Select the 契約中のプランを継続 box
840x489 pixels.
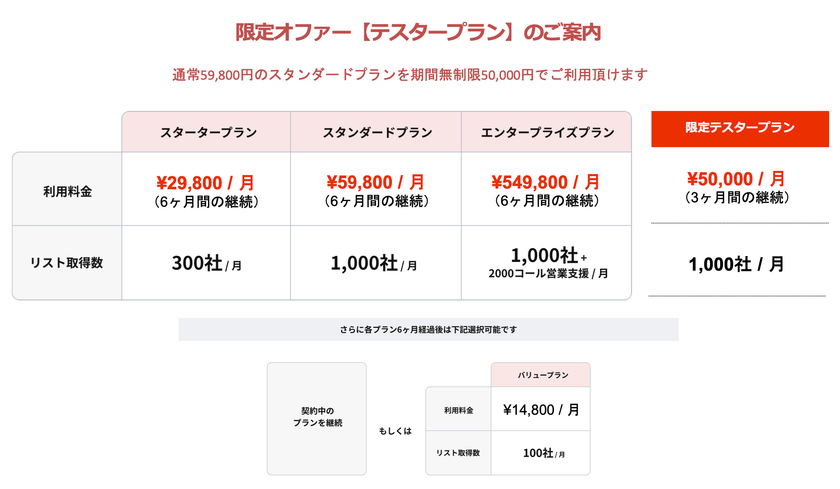tap(317, 417)
